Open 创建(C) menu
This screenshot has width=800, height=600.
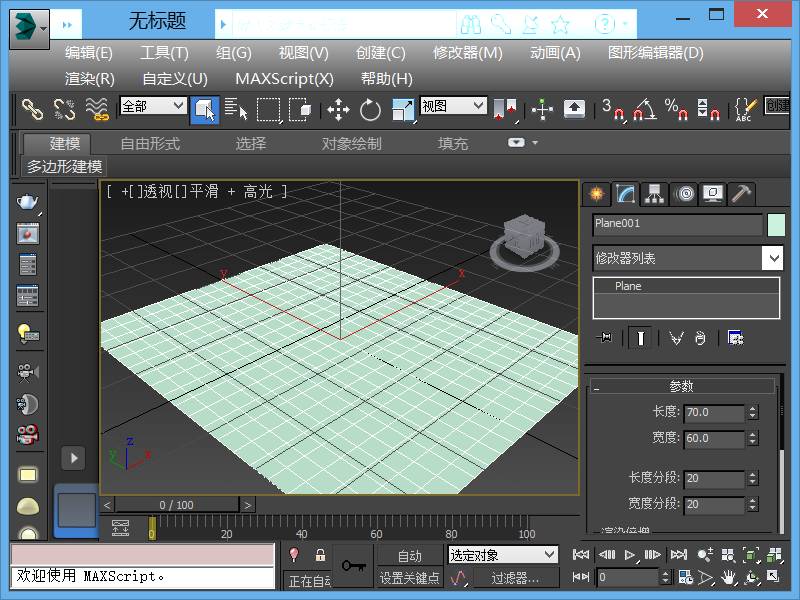click(381, 53)
